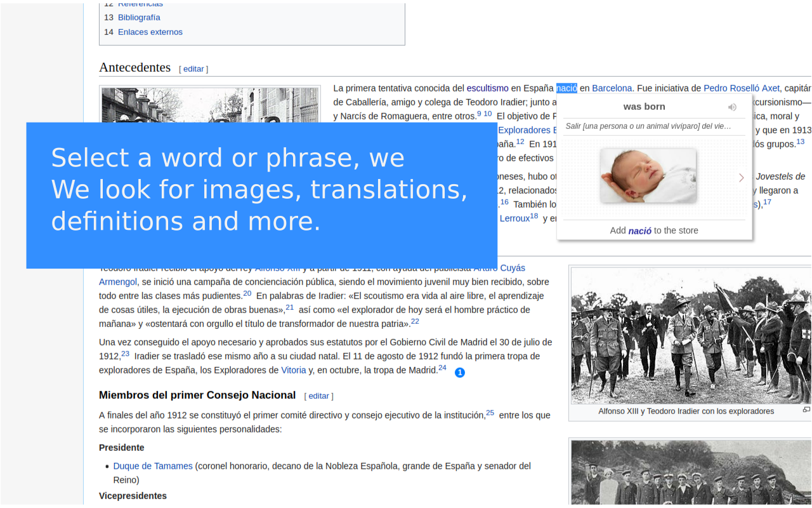The width and height of the screenshot is (812, 508).
Task: Click the blue numbered badge after footnote 24
Action: [460, 373]
